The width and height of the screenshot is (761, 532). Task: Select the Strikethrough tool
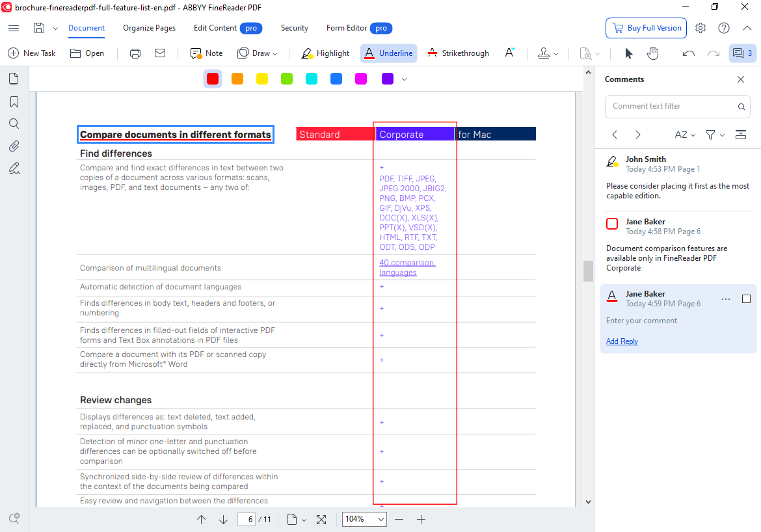(458, 53)
